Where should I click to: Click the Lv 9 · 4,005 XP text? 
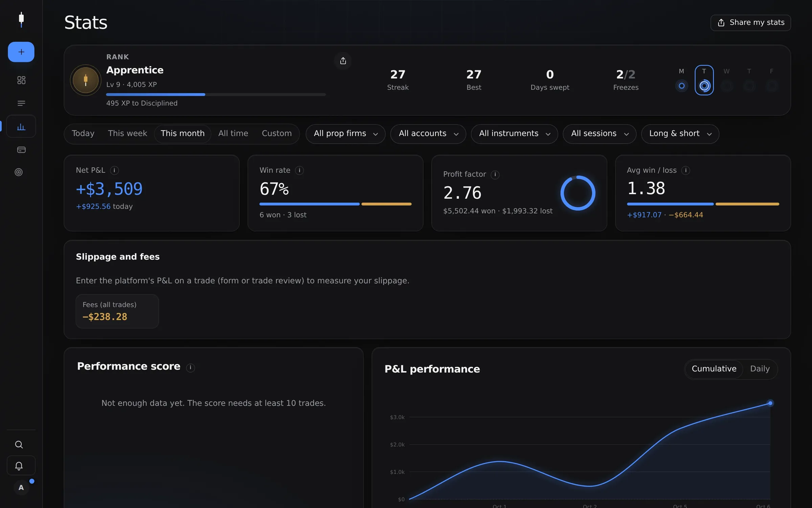132,85
